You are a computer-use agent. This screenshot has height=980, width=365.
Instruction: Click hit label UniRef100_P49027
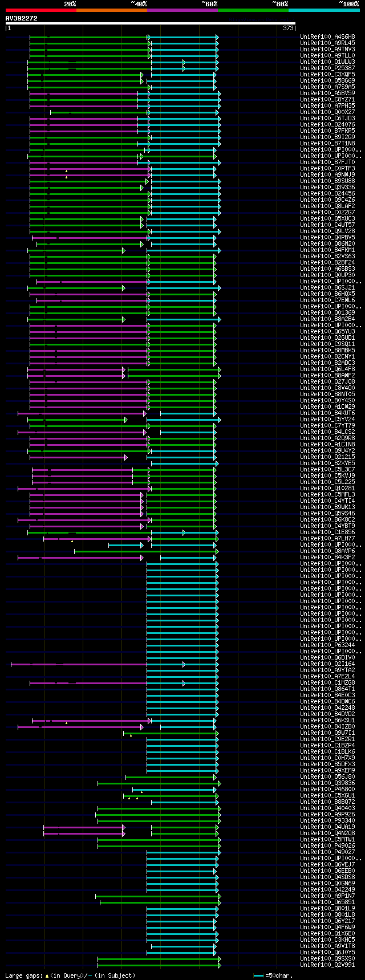327,852
